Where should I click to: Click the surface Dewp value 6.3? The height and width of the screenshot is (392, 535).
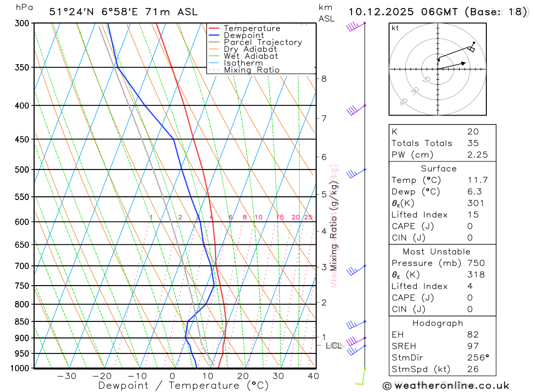pyautogui.click(x=475, y=192)
